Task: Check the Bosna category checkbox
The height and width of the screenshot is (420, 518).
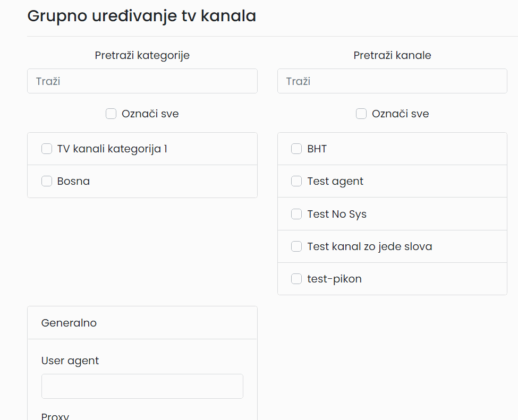Action: click(x=47, y=181)
